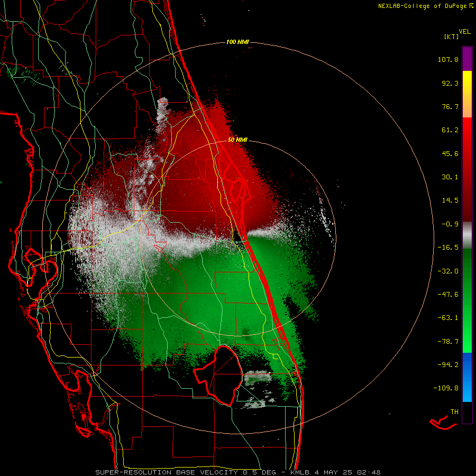Click the [KT] units label
The image size is (476, 476).
452,36
